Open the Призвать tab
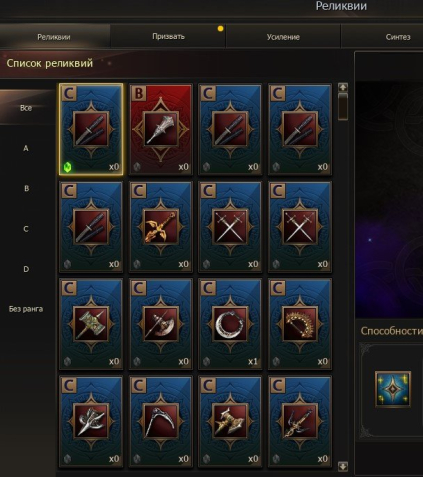The width and height of the screenshot is (423, 477). tap(168, 36)
